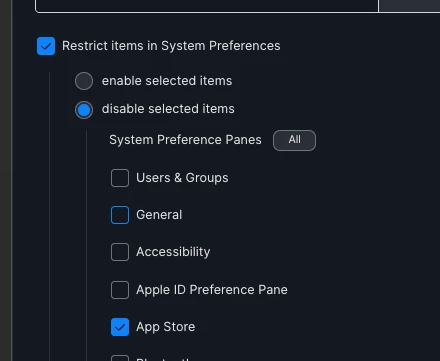Focus the text field at the top edge

pos(207,6)
